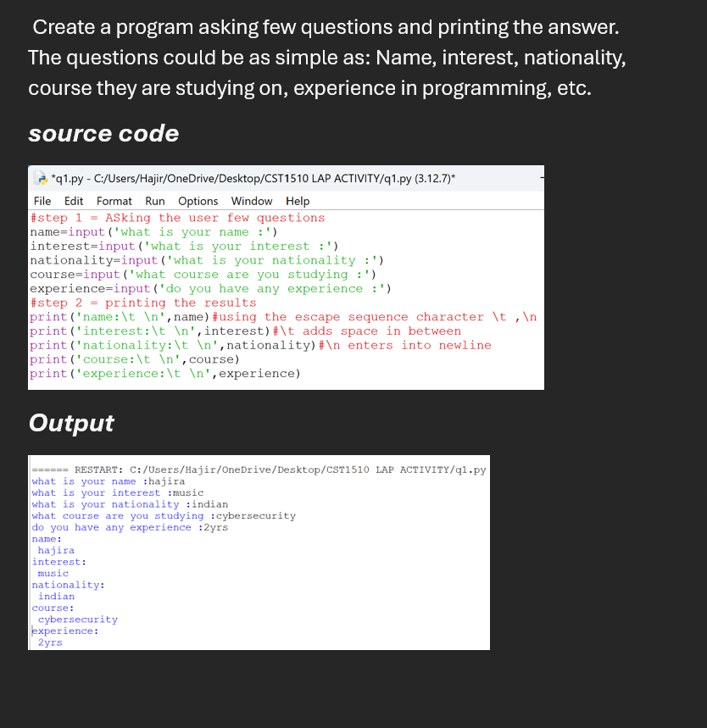The image size is (707, 728).
Task: Open the Window menu
Action: coord(251,201)
